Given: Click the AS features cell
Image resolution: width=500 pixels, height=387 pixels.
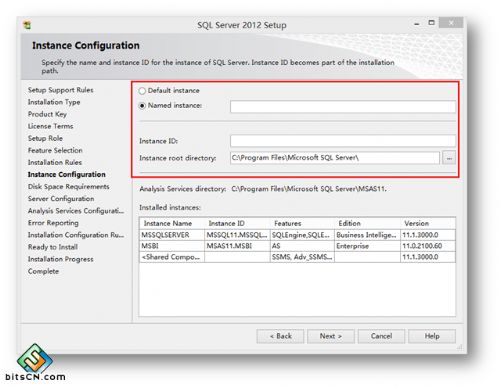Looking at the screenshot, I should [302, 246].
